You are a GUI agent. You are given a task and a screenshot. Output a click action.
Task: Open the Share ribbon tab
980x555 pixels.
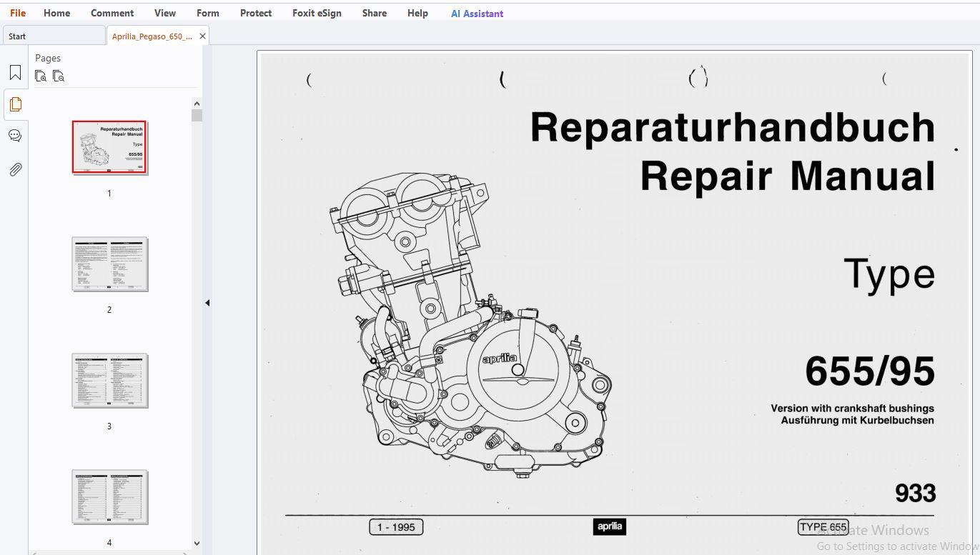coord(375,13)
